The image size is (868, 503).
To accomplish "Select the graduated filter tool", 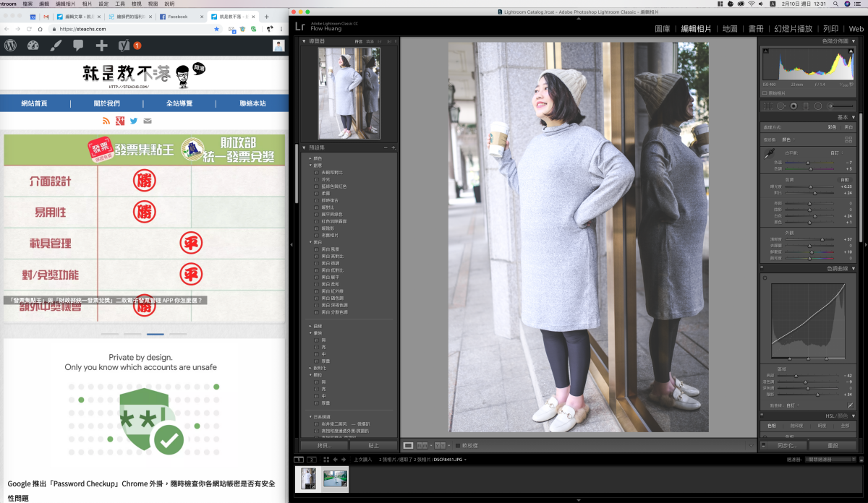I will click(x=806, y=106).
